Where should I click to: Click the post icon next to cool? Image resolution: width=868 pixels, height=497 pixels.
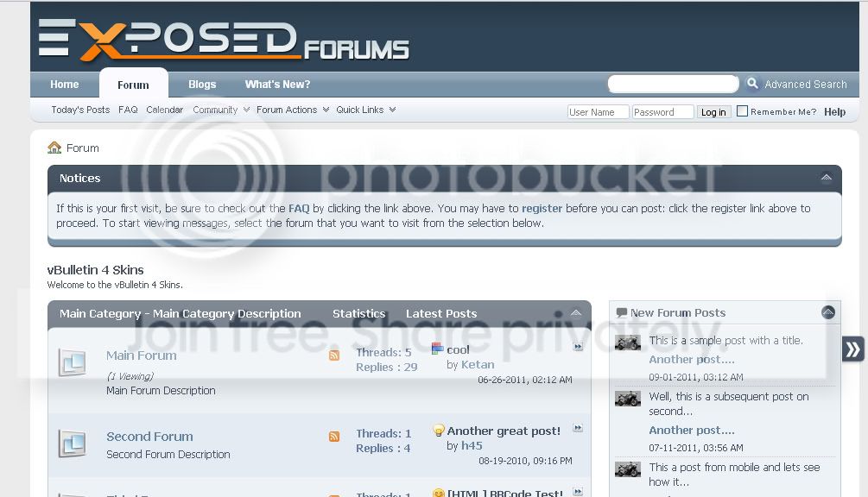[x=437, y=349]
